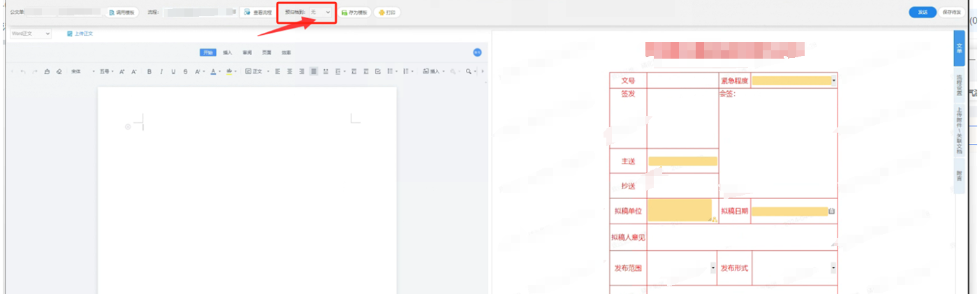Image resolution: width=980 pixels, height=294 pixels.
Task: Click the magnifier search icon in toolbar
Action: [x=469, y=71]
